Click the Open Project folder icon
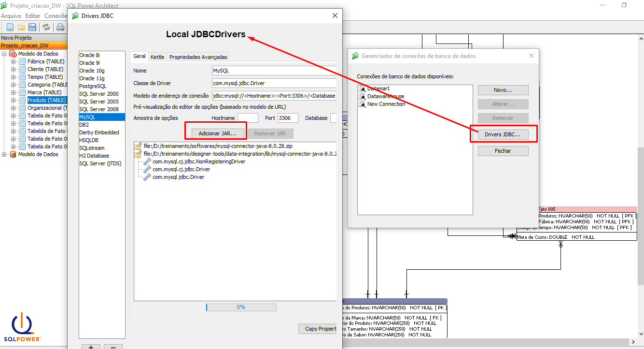 tap(21, 27)
